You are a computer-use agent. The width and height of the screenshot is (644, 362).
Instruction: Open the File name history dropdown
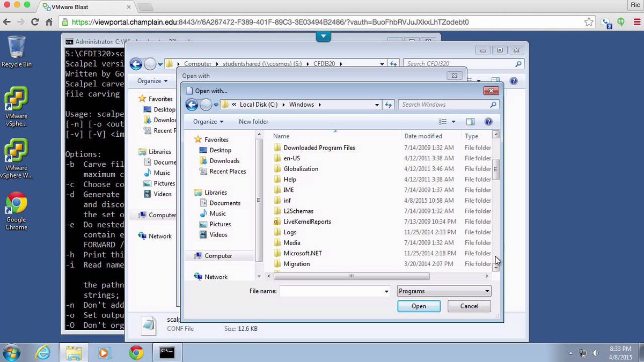point(386,291)
